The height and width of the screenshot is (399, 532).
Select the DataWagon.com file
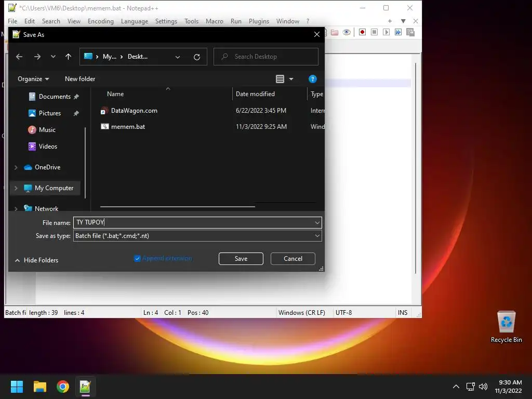(x=134, y=111)
